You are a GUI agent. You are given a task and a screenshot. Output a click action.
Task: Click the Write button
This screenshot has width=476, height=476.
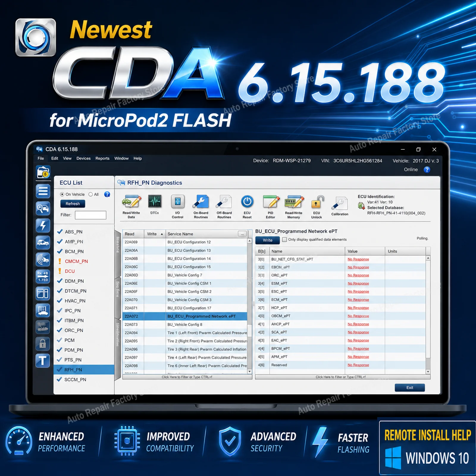click(x=267, y=240)
